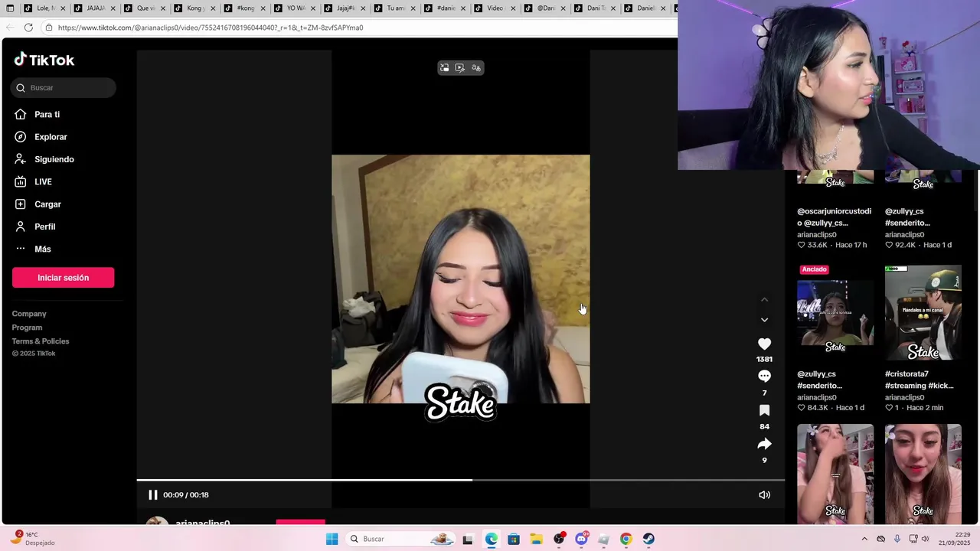Image resolution: width=980 pixels, height=551 pixels.
Task: Open the #cristorata7 streaming video thumbnail
Action: coord(923,312)
